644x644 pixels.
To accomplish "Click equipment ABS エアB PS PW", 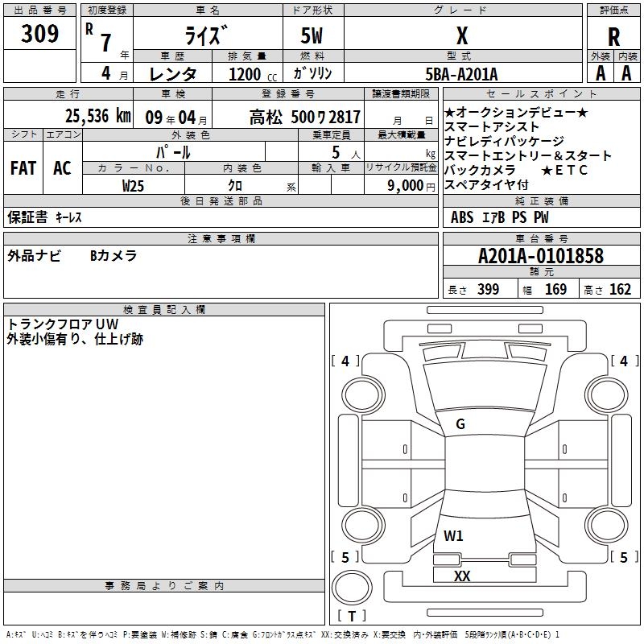I will [499, 217].
